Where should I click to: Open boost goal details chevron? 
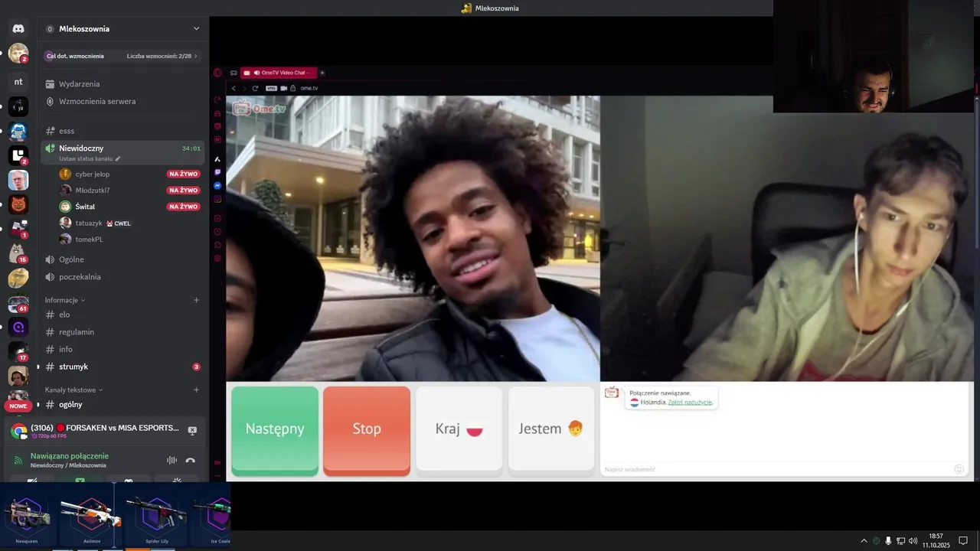coord(196,56)
